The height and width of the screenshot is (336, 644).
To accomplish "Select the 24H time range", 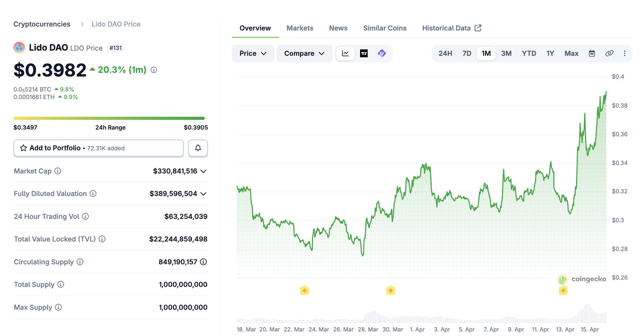I will [445, 53].
